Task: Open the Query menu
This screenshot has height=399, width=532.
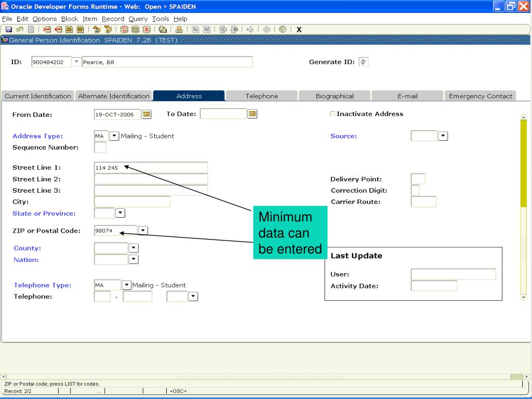Action: pyautogui.click(x=138, y=19)
